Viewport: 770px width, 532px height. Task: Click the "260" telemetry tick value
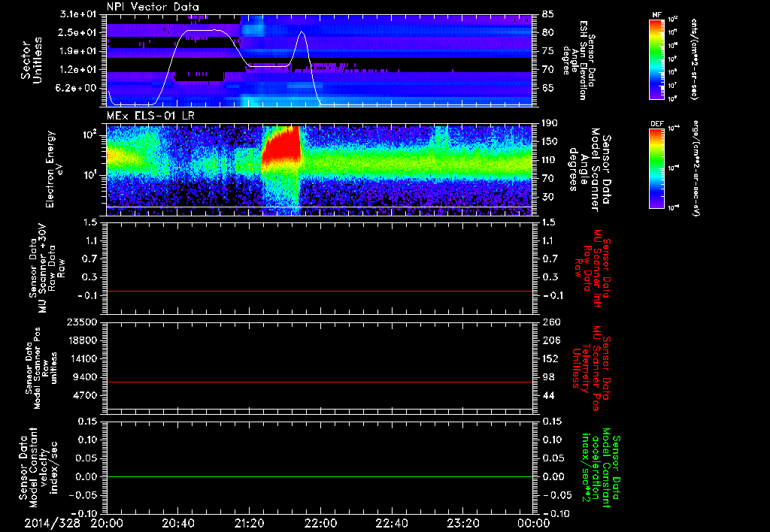pyautogui.click(x=550, y=322)
